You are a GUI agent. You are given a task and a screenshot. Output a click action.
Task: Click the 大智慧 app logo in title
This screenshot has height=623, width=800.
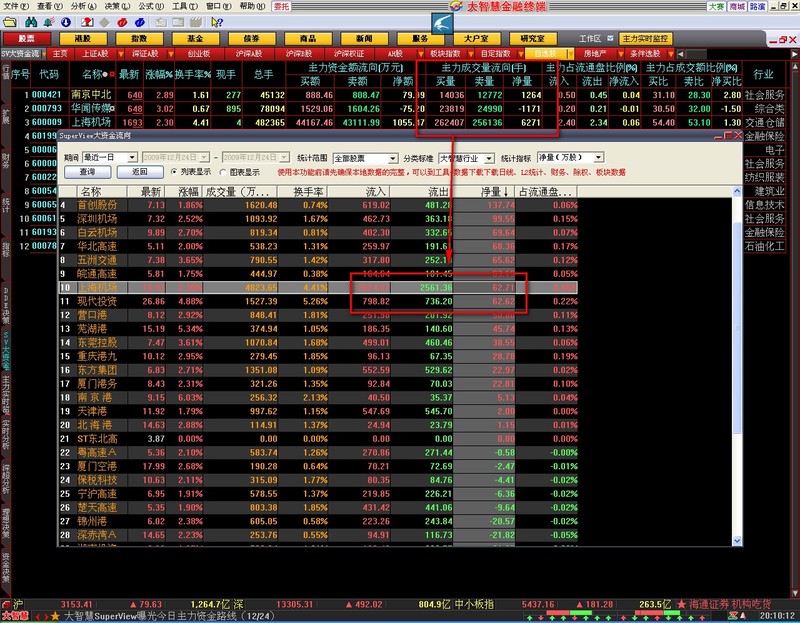456,6
